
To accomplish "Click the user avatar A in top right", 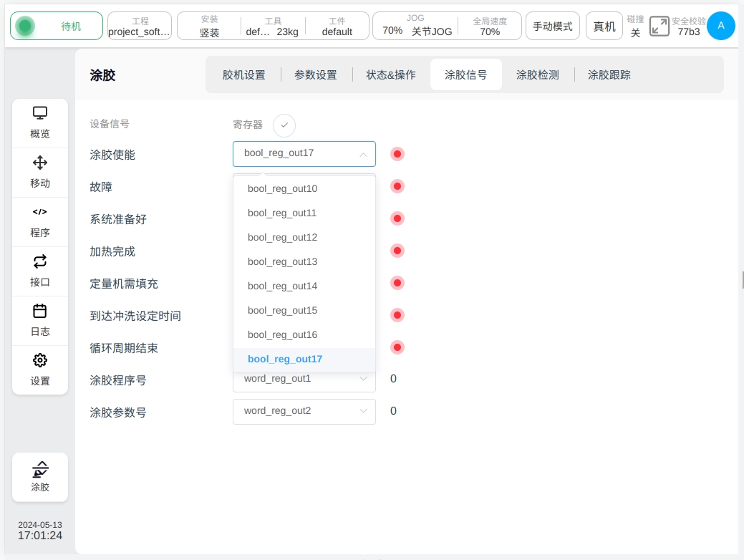I will (x=720, y=26).
